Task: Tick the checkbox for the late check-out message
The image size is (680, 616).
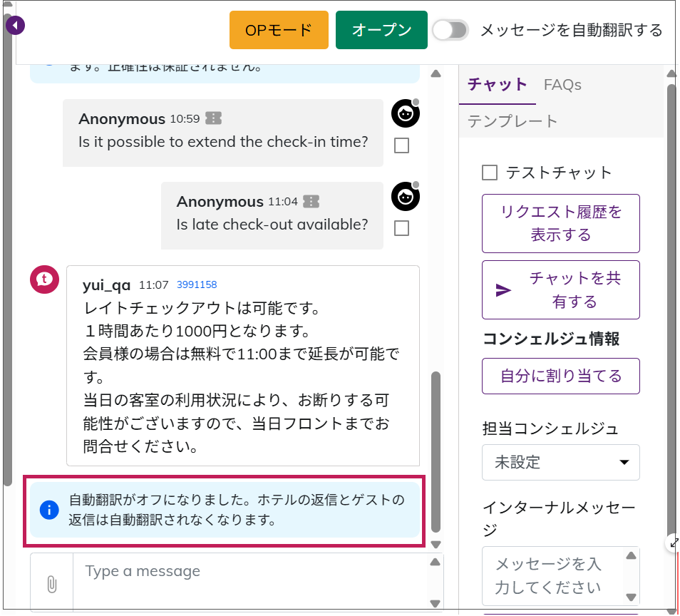Action: pos(401,228)
